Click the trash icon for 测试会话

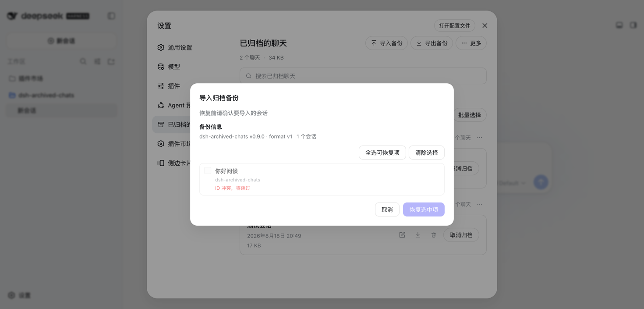click(x=434, y=235)
